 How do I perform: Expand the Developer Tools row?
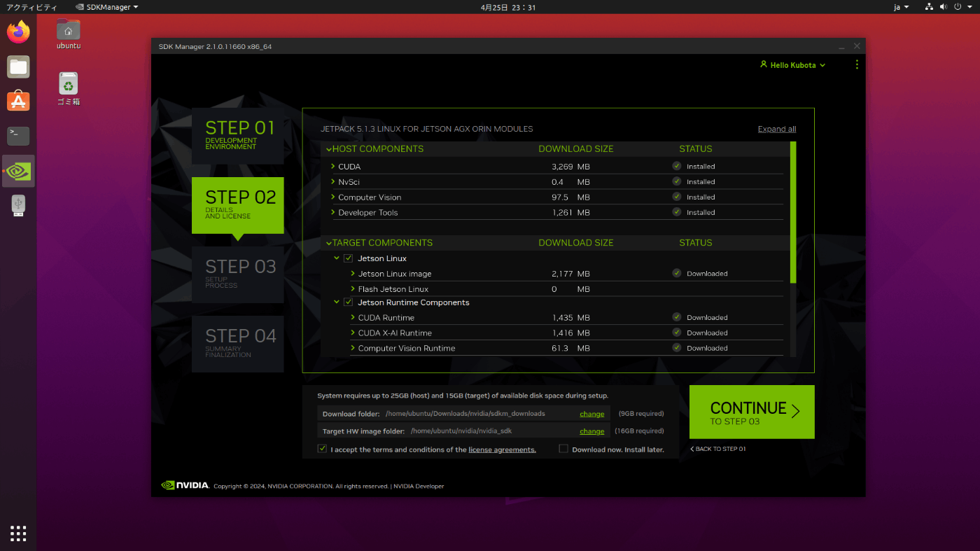(x=333, y=212)
